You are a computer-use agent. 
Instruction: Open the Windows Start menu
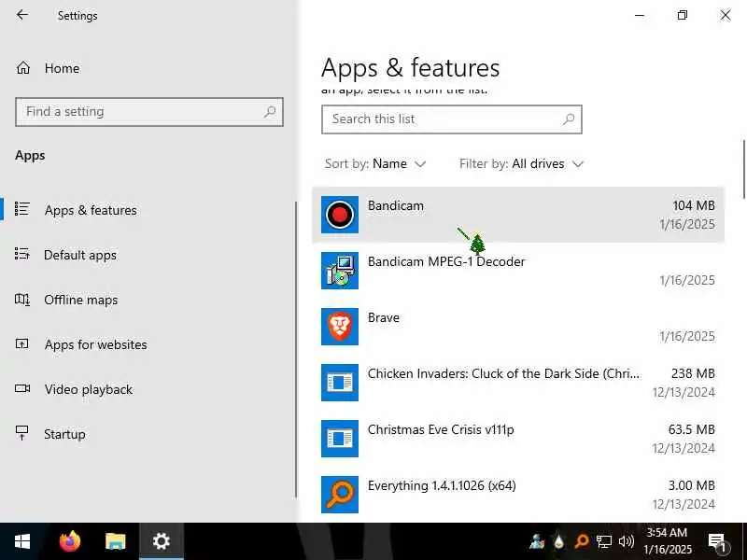tap(22, 541)
